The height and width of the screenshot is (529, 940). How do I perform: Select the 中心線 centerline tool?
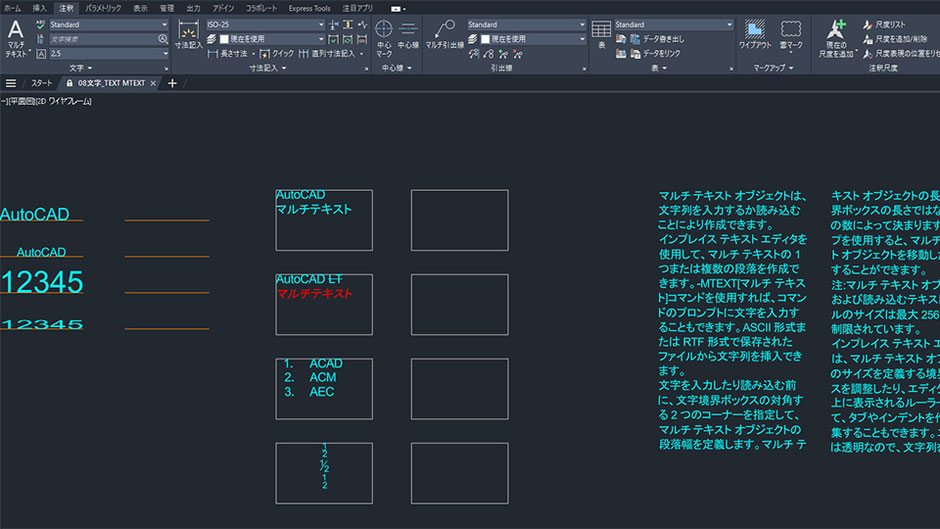point(408,35)
